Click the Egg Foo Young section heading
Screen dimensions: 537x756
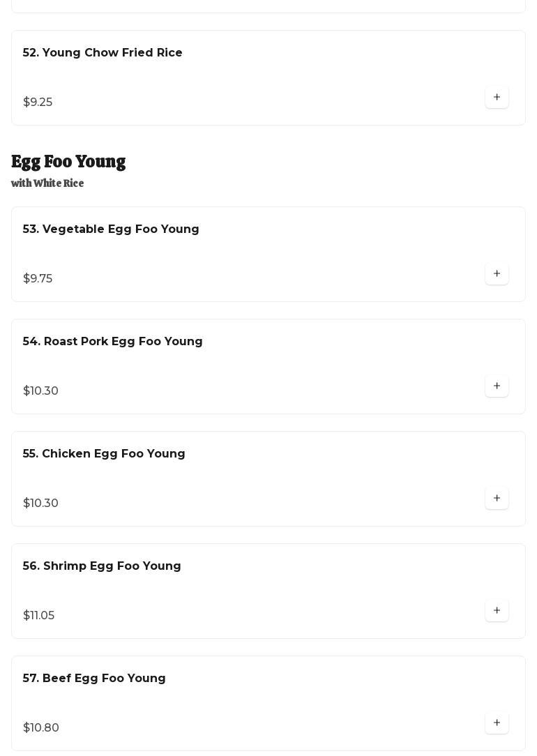(x=68, y=162)
